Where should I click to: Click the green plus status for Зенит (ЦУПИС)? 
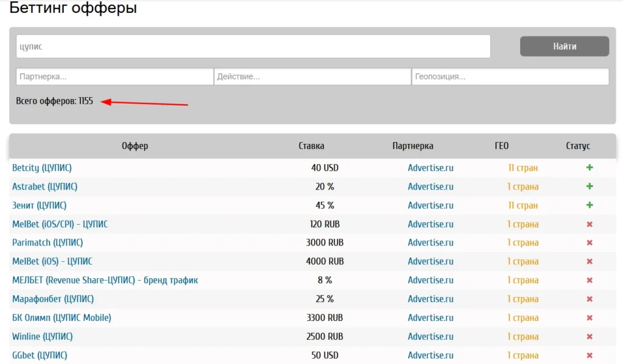click(590, 205)
